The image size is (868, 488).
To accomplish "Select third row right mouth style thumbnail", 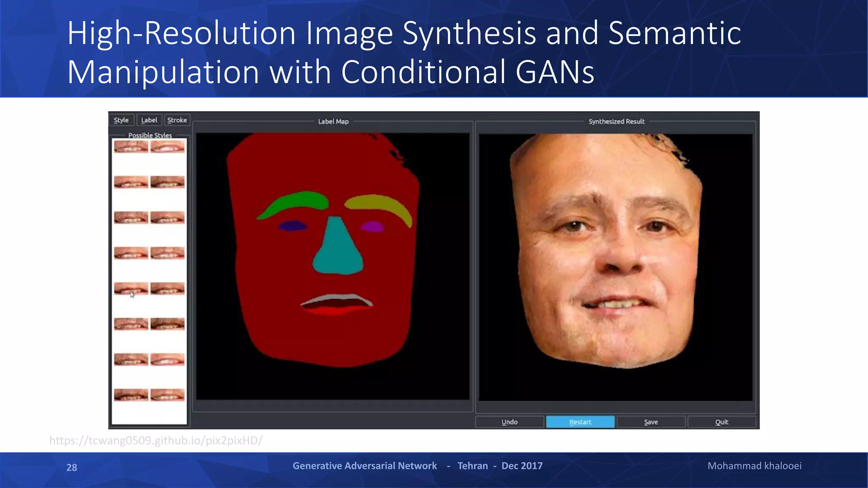I will coord(167,218).
